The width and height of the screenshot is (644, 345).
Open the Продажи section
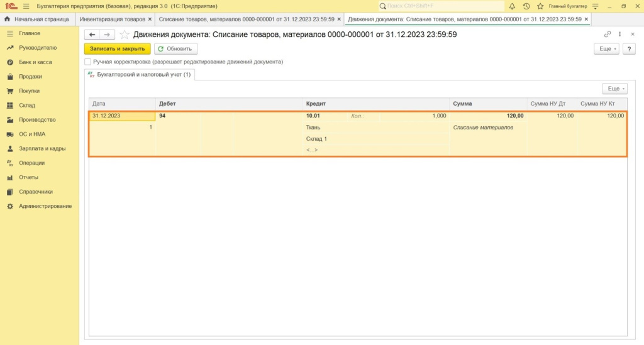point(30,76)
